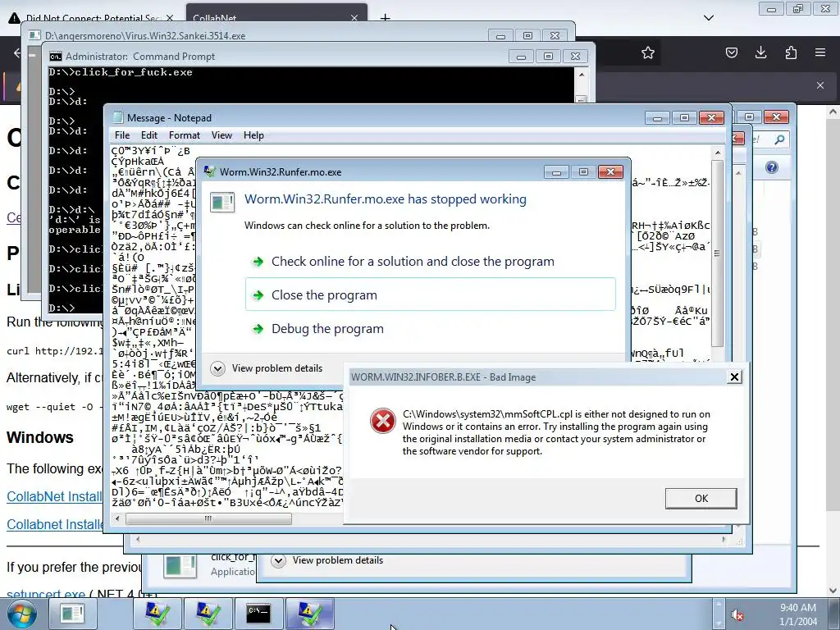This screenshot has height=630, width=840.
Task: Dismiss the Firefox notification bar
Action: 820,85
